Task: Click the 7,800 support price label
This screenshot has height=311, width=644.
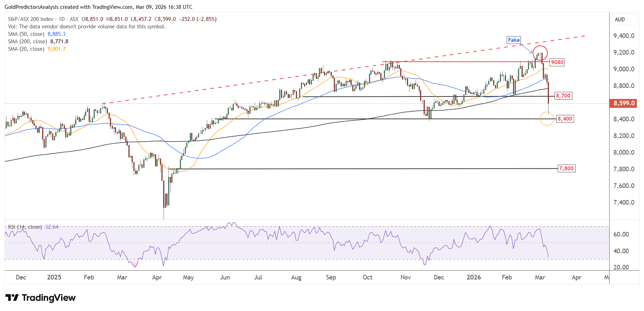Action: (566, 168)
